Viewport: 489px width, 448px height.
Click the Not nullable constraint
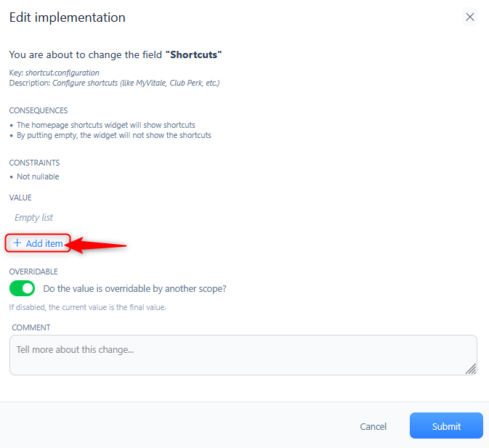click(x=38, y=176)
